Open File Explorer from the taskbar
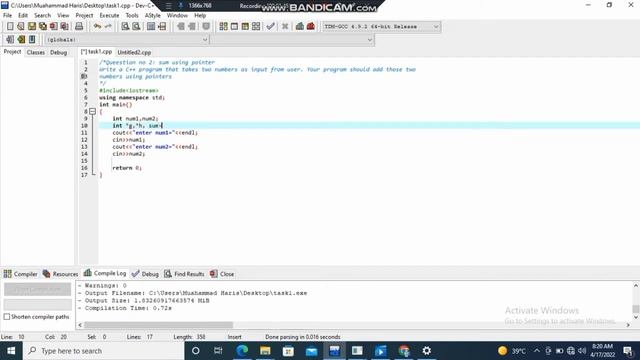This screenshot has width=640, height=360. pos(265,351)
